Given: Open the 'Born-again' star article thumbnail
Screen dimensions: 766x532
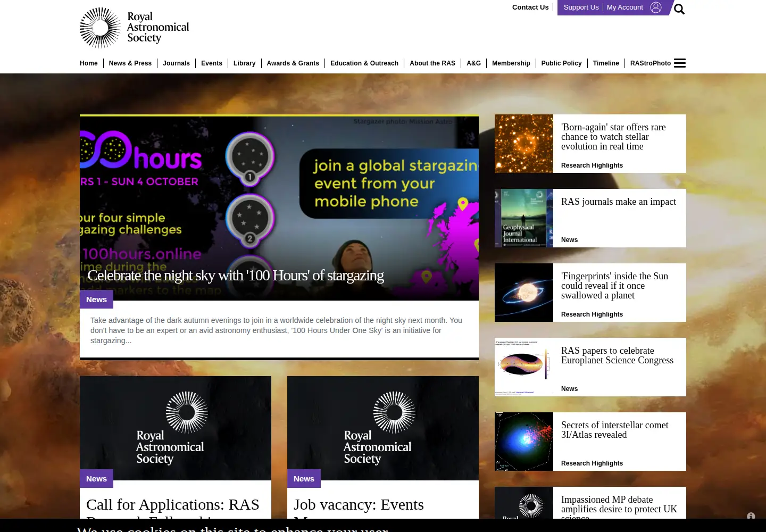Looking at the screenshot, I should (524, 144).
